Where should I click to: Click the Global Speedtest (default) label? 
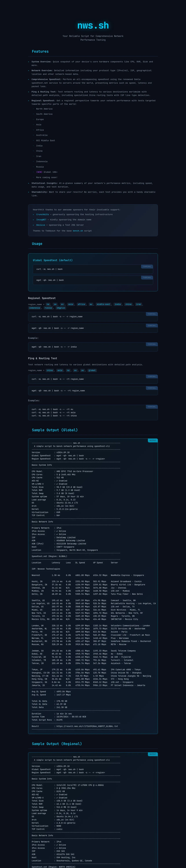click(53, 260)
